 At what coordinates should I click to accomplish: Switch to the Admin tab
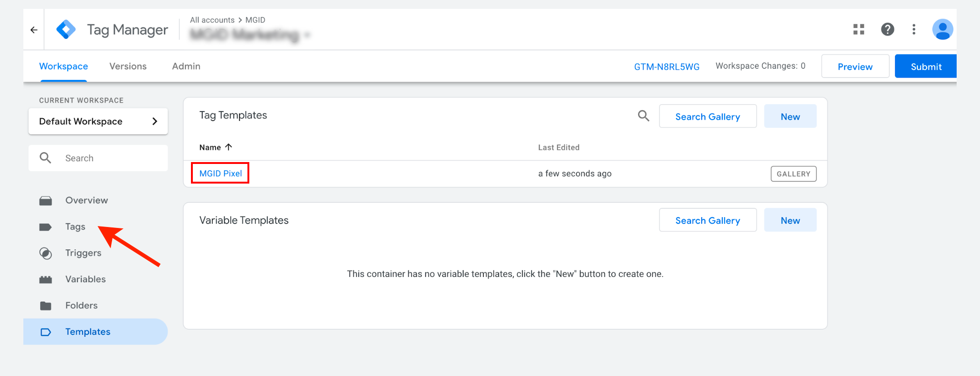(186, 66)
